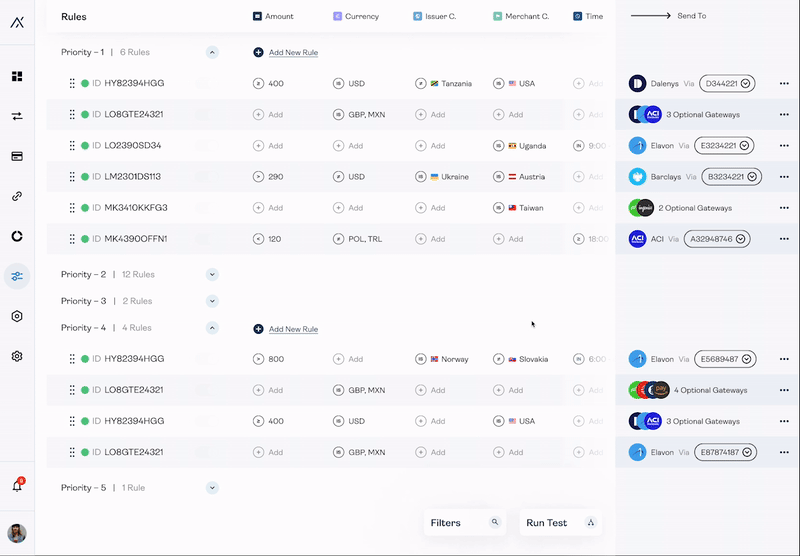
Task: Open more options for the Dalenys rule
Action: (x=784, y=83)
